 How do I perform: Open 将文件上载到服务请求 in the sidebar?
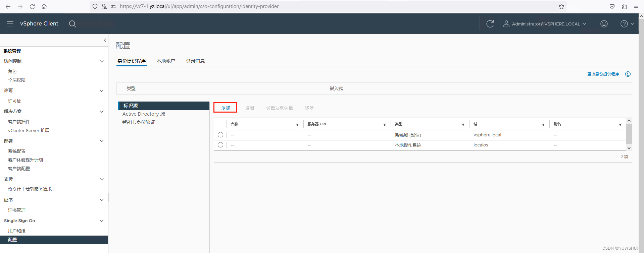(30, 189)
